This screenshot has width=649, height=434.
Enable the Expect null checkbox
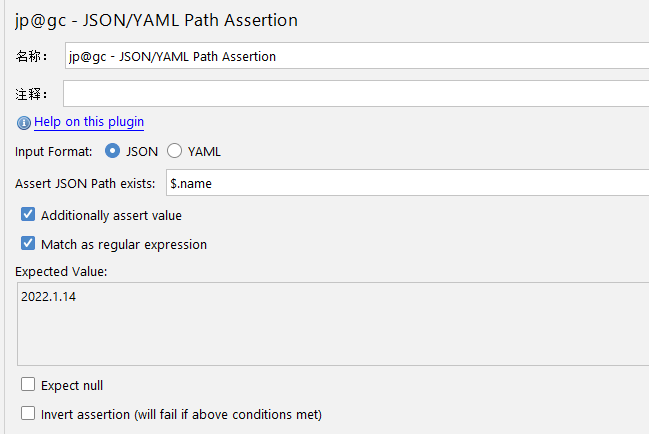(28, 385)
